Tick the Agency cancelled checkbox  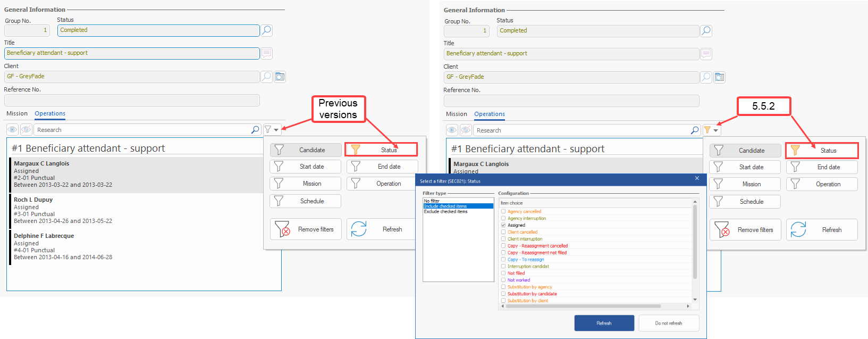tap(503, 211)
